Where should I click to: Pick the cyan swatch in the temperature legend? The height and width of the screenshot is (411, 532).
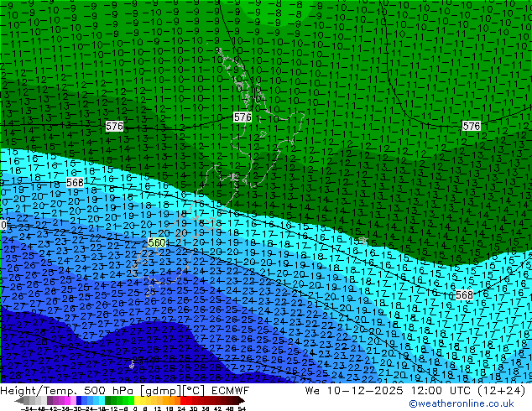point(99,400)
